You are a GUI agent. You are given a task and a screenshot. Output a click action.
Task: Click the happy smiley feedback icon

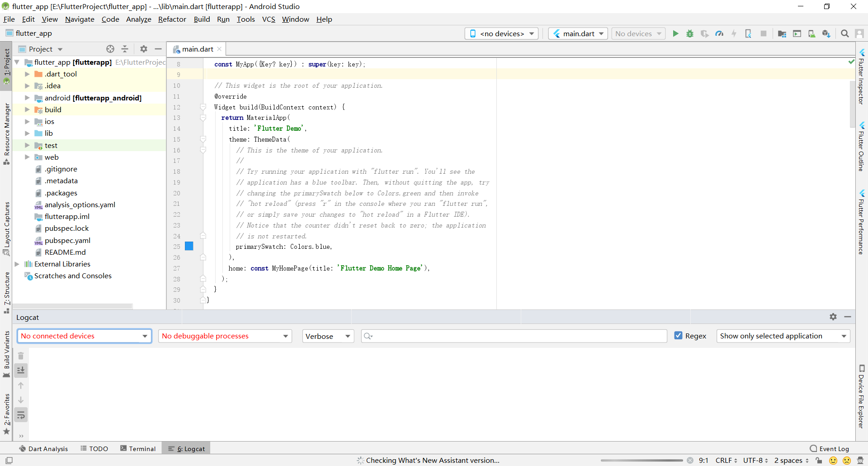[833, 461]
